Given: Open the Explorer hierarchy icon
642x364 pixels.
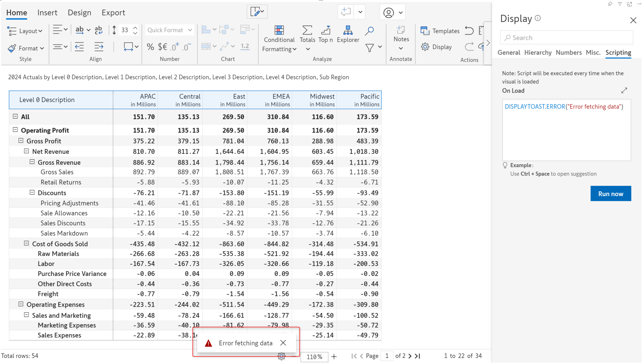Looking at the screenshot, I should coord(348,30).
